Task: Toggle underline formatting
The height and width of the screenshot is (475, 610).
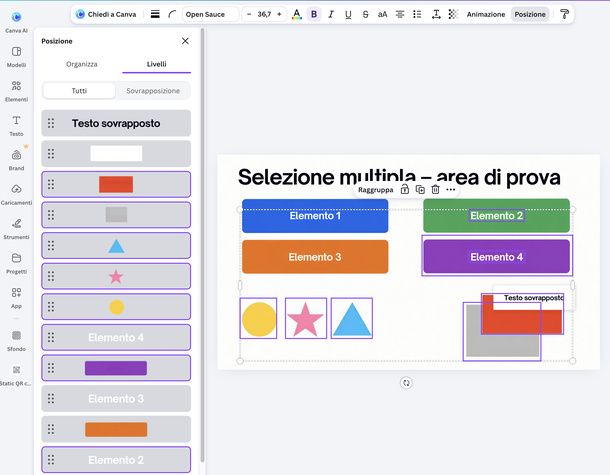Action: [348, 14]
